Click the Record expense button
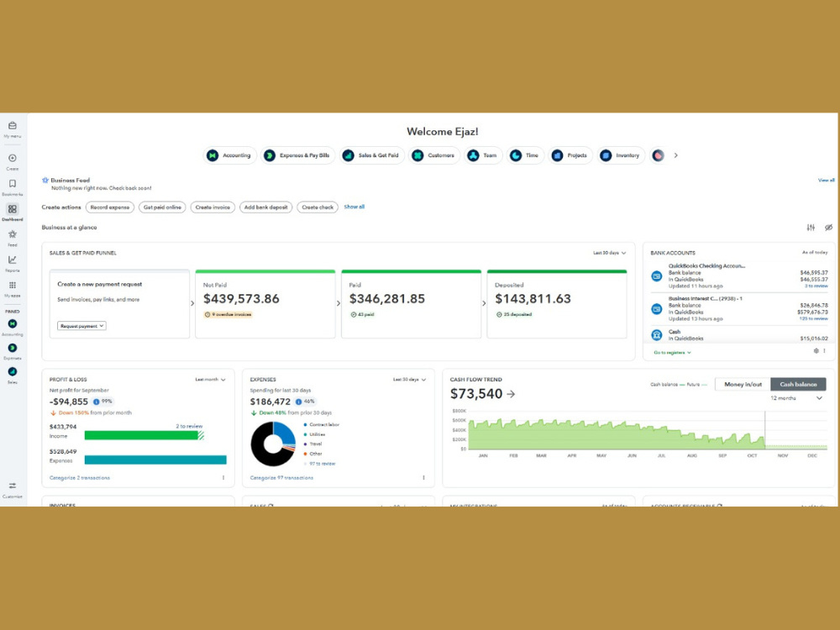Image resolution: width=840 pixels, height=630 pixels. [110, 207]
